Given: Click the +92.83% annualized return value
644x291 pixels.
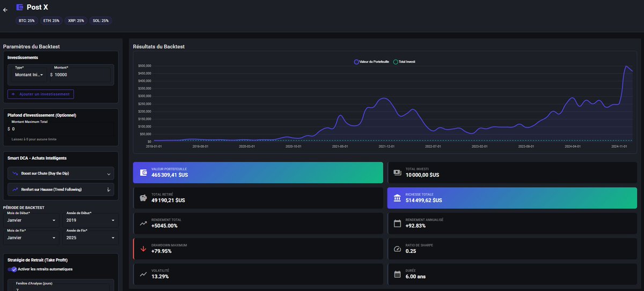Looking at the screenshot, I should pos(415,226).
